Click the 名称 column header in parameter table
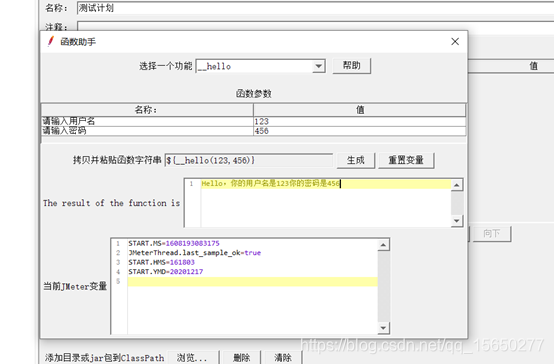 coord(147,110)
